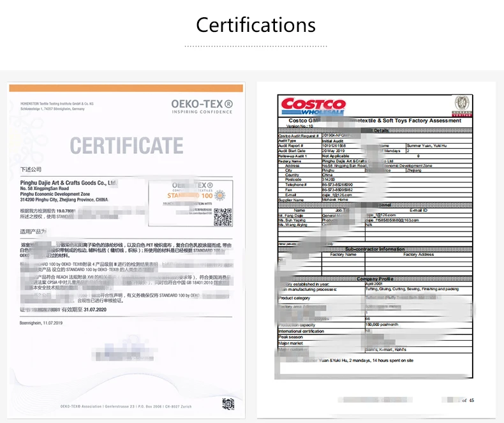Click the small QR code at the certificate bottom
Viewport: 504px width, 423px height.
[x=228, y=404]
